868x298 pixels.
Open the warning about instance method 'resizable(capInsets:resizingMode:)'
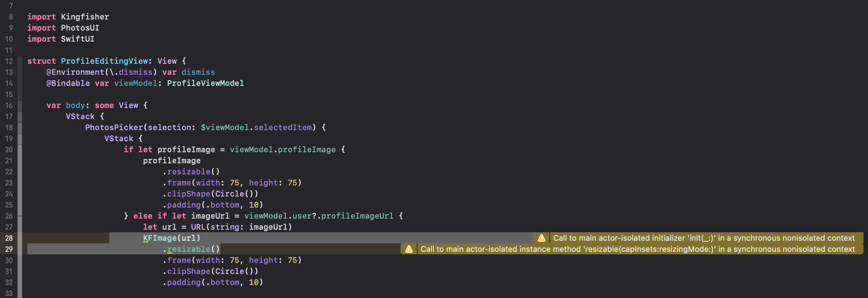point(638,249)
